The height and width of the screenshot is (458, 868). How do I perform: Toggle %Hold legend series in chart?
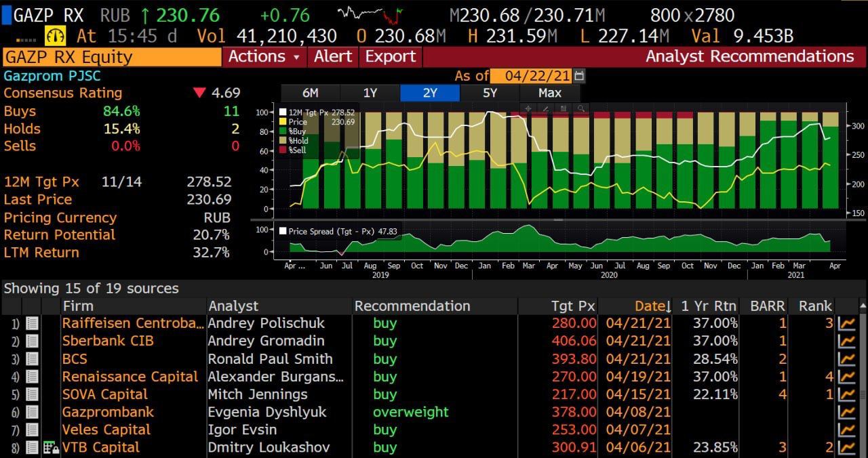coord(294,141)
